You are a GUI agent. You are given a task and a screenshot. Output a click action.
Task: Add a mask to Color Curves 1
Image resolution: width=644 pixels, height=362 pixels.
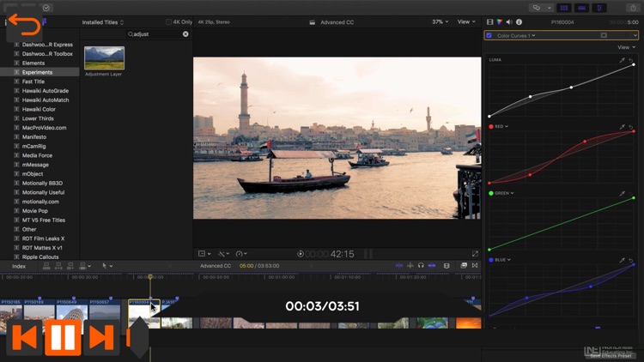click(x=604, y=36)
